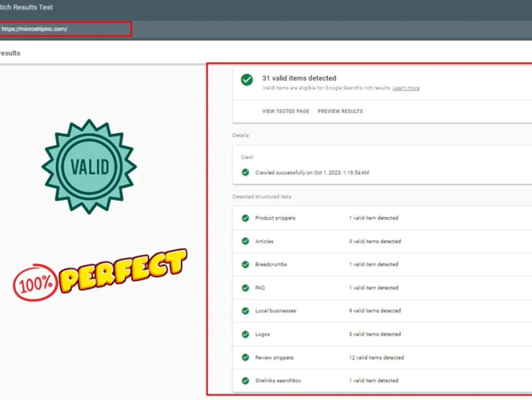Open the Product snippets row
Screen dimensions: 532x400
pyautogui.click(x=382, y=218)
